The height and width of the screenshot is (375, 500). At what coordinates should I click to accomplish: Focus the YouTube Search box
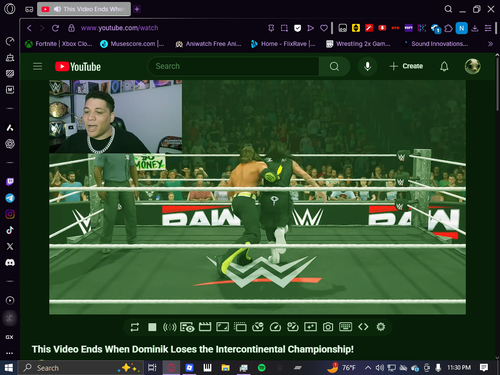tap(233, 66)
